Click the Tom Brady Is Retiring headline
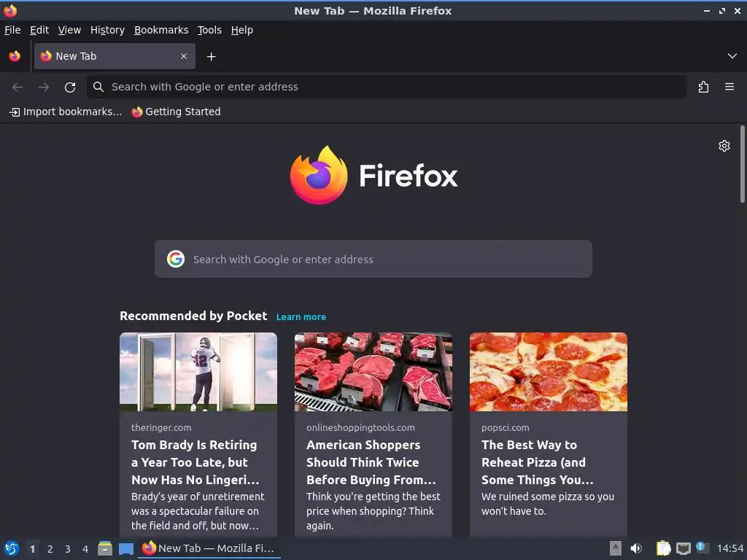This screenshot has height=560, width=747. pos(196,462)
